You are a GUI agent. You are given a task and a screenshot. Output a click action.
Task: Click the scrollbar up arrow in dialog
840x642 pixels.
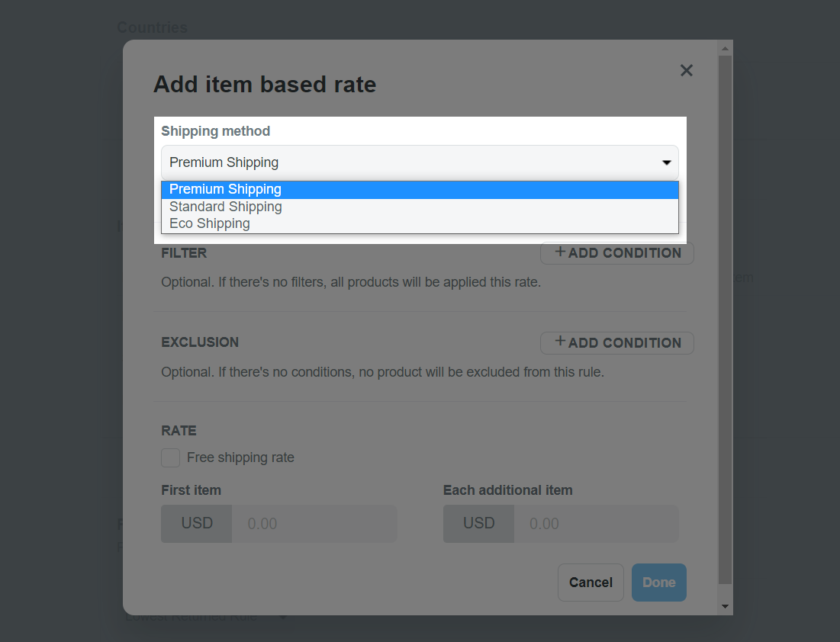725,48
